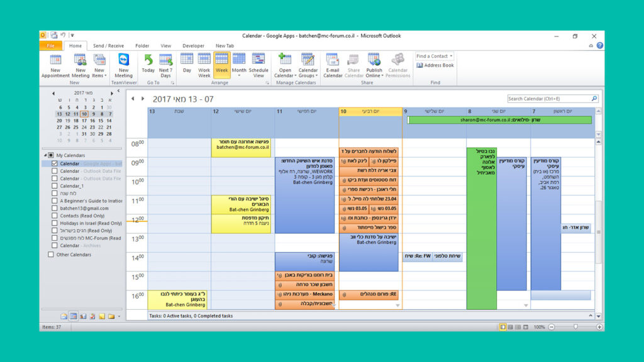Show the Next 7 Days
The width and height of the screenshot is (644, 362).
pos(165,65)
